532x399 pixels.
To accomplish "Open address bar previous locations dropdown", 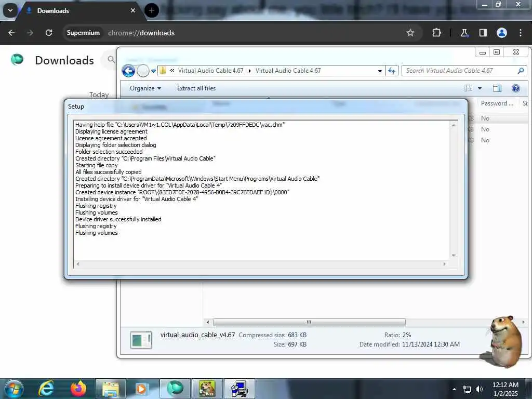I will (x=380, y=71).
